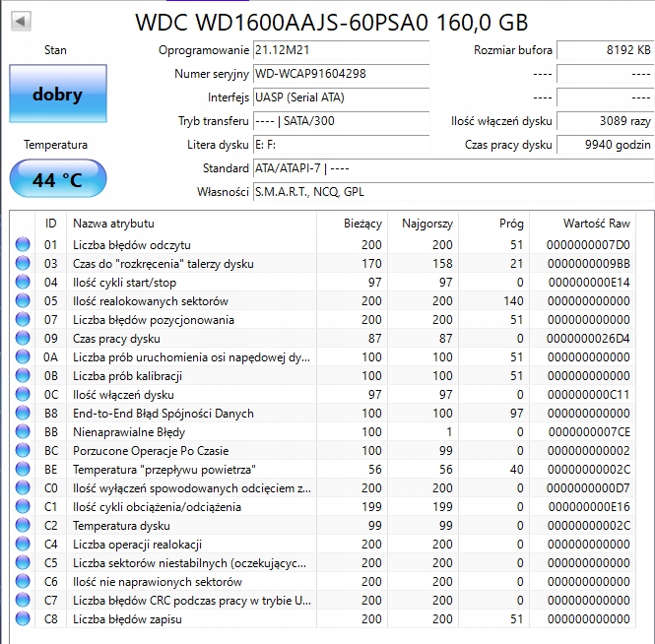Click the "Próg" column header

pos(511,224)
